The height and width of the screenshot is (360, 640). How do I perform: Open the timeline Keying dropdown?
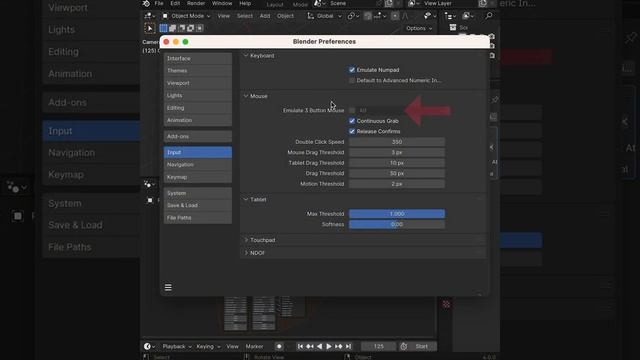click(x=208, y=347)
